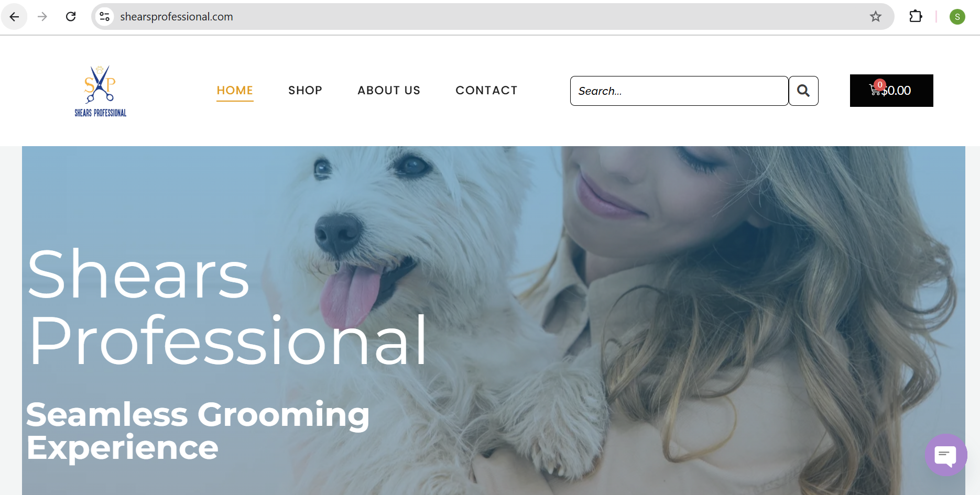Open the SHOP menu item
The height and width of the screenshot is (495, 980).
[x=305, y=91]
